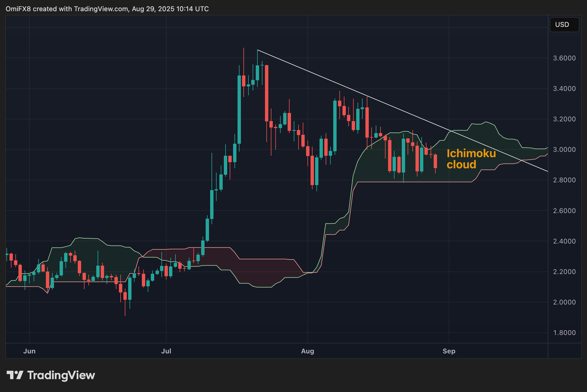
Task: Click the 2.8000 price axis label
Action: coord(564,180)
